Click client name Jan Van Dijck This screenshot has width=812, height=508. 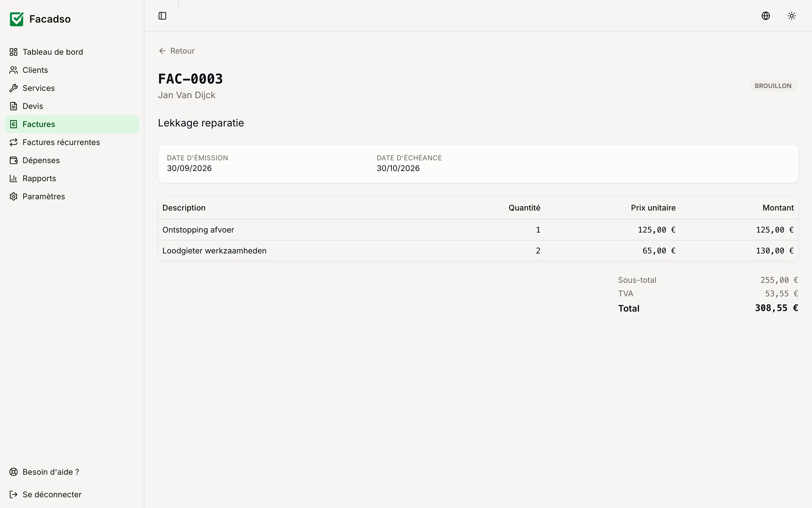click(187, 95)
